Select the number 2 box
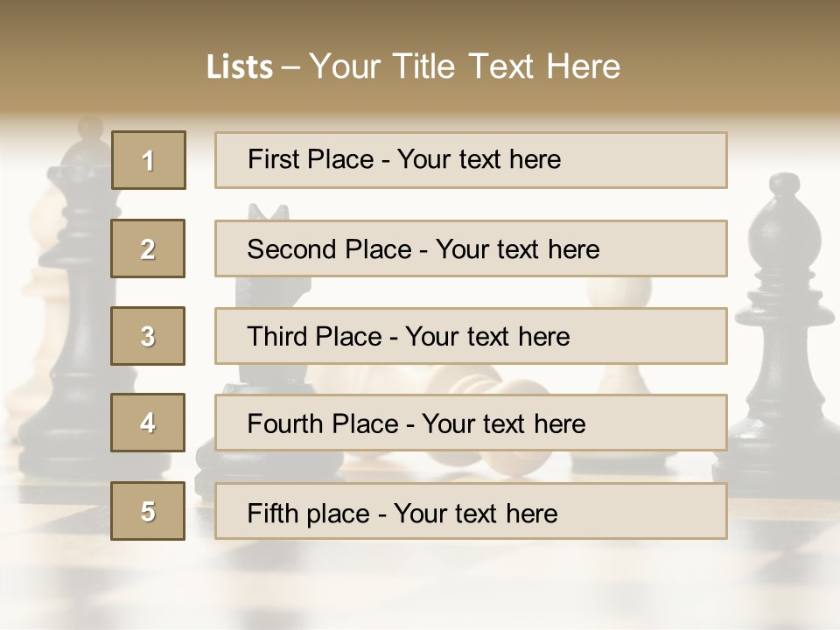Screen dimensions: 840x630 pos(149,248)
